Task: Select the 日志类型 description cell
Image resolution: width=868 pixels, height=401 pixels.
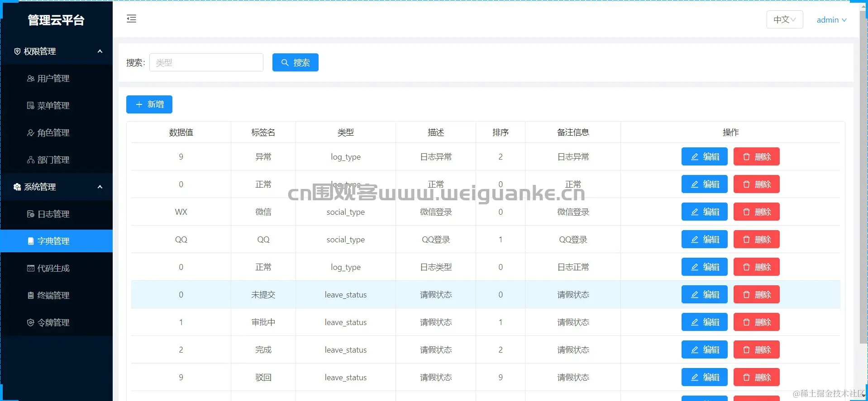Action: pos(436,267)
